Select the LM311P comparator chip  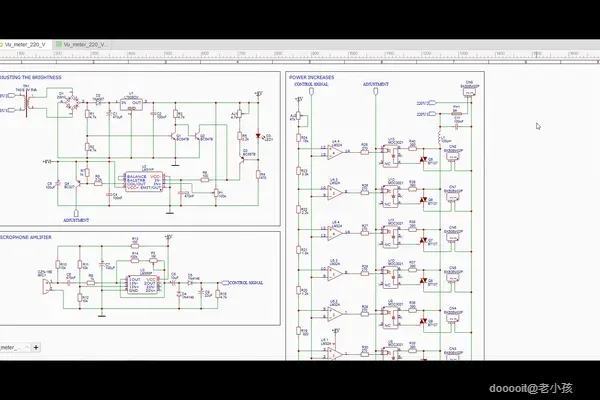pyautogui.click(x=144, y=182)
